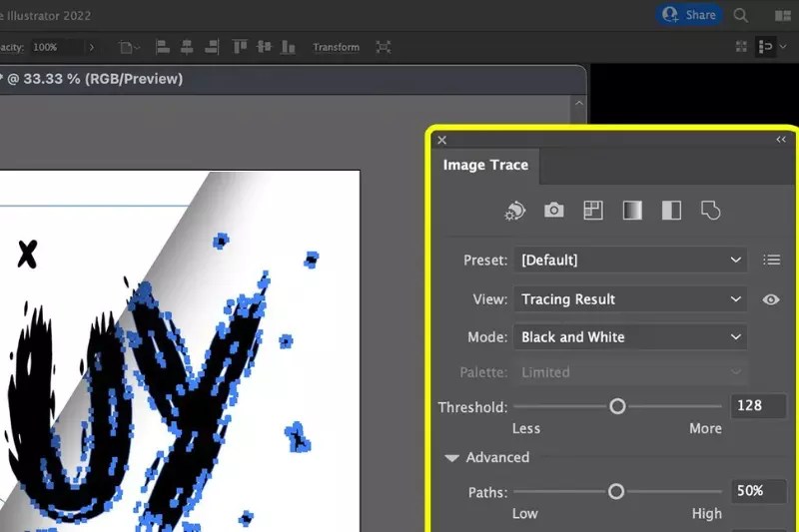
Task: Expand the opacity arrow flyout
Action: click(92, 47)
